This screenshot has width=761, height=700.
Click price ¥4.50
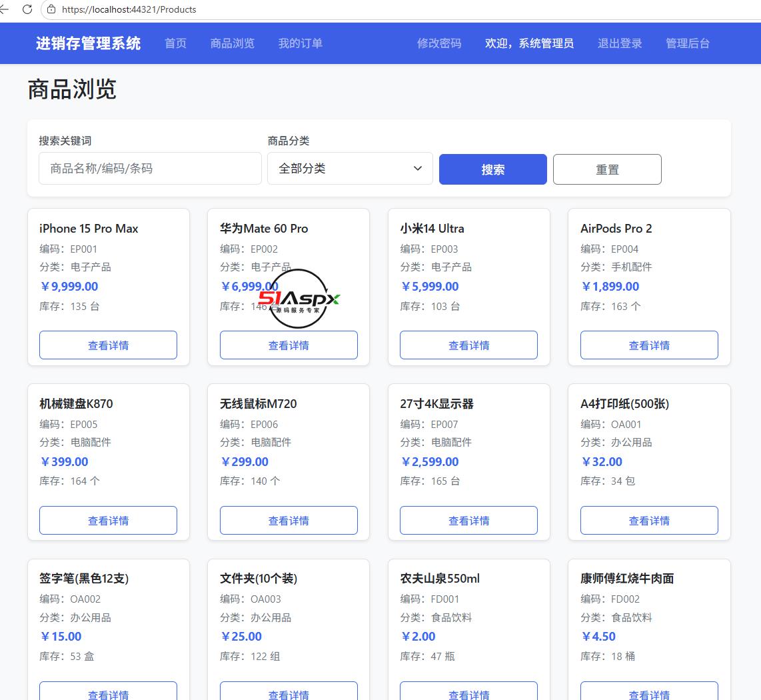(598, 637)
